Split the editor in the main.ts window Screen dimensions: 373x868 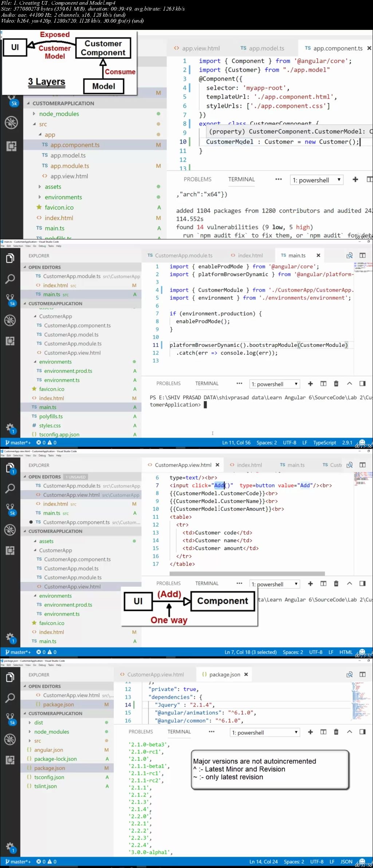(362, 255)
